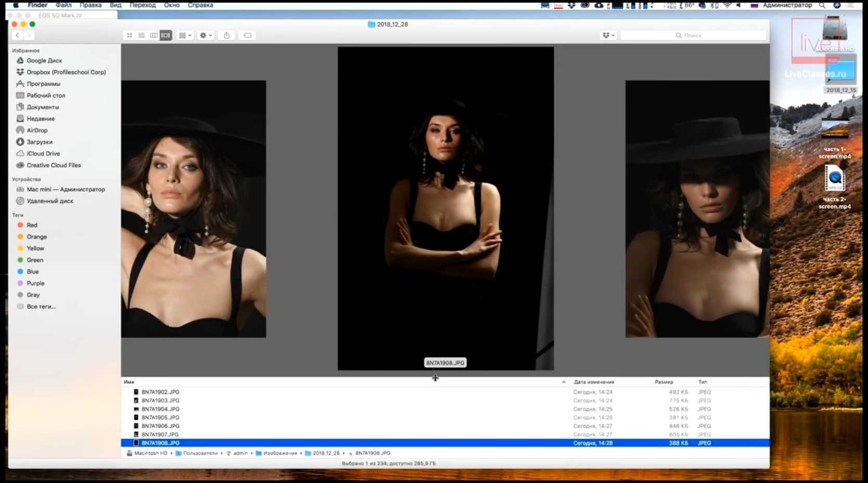This screenshot has height=483, width=868.
Task: Sort by Дата изменения column header
Action: (594, 382)
